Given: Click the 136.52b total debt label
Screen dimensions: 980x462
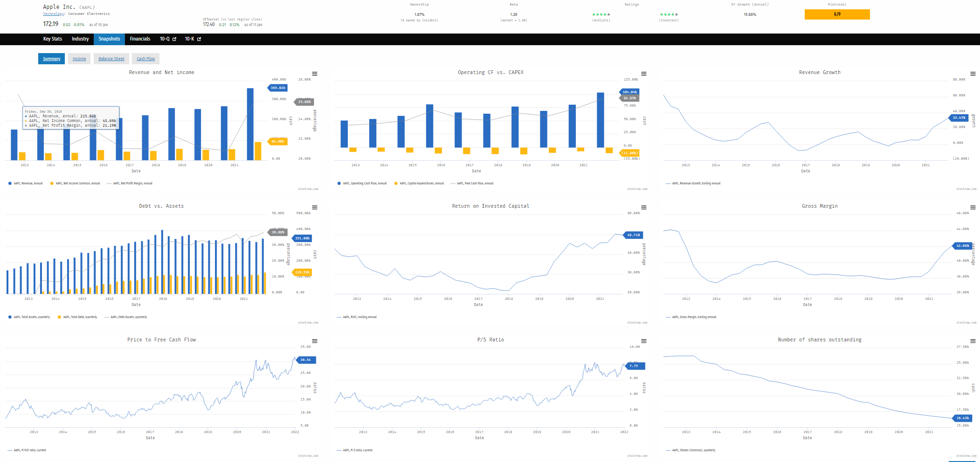Looking at the screenshot, I should (x=302, y=272).
